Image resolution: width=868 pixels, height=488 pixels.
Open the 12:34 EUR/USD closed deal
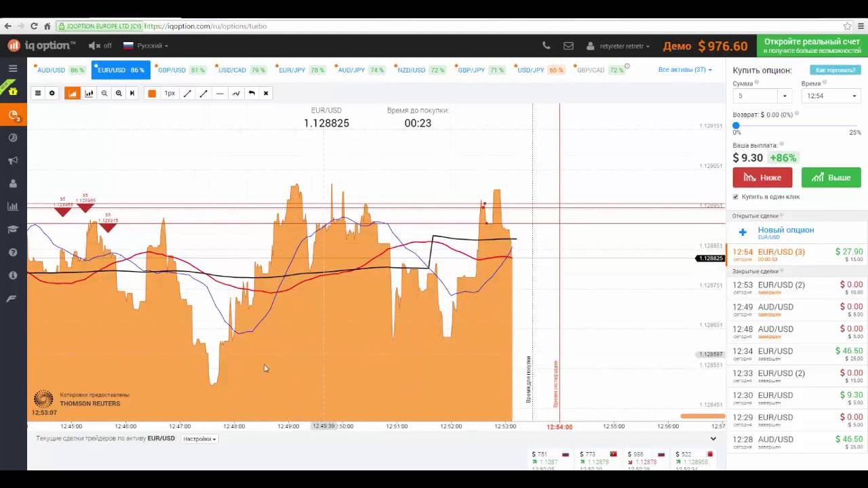[797, 354]
